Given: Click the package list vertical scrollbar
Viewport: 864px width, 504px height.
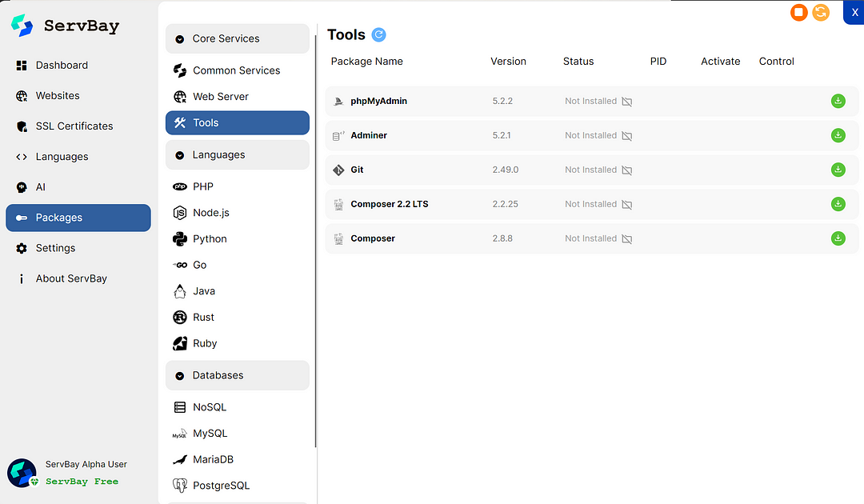Looking at the screenshot, I should [316, 242].
